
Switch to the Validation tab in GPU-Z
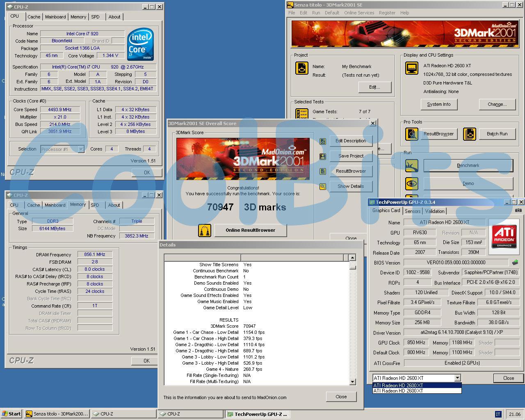(x=435, y=211)
